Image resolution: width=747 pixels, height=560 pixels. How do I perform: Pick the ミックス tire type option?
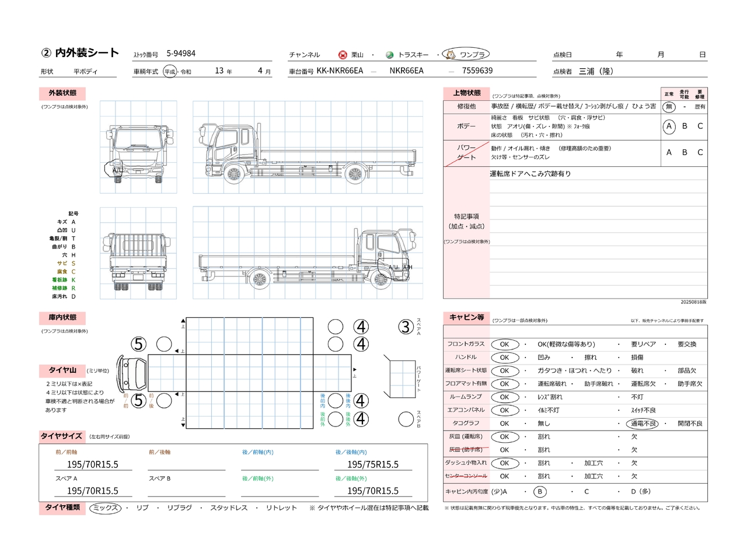click(x=106, y=508)
